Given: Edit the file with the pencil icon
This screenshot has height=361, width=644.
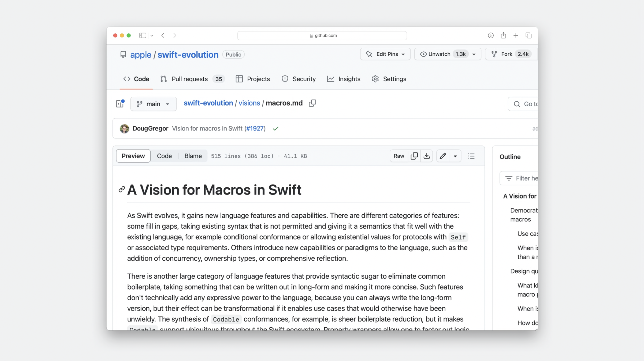Looking at the screenshot, I should 443,156.
